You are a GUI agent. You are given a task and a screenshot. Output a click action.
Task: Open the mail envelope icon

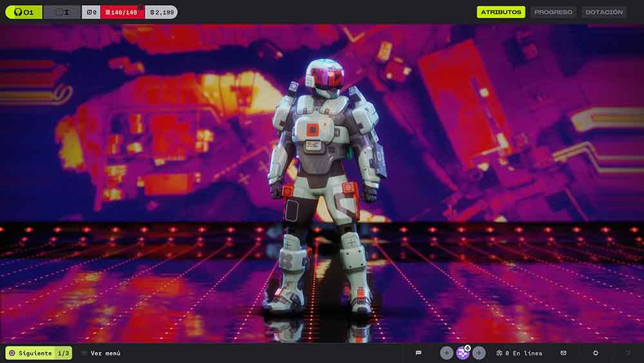tap(563, 353)
